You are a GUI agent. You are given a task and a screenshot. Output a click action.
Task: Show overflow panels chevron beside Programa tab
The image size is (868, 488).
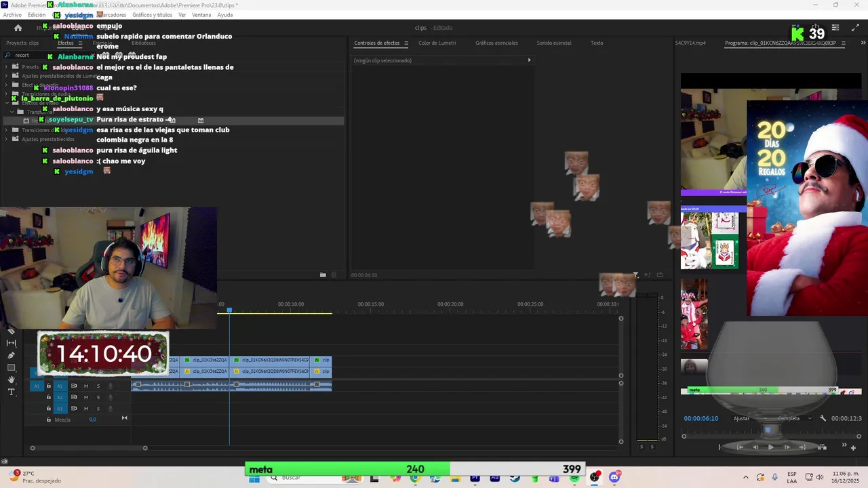coord(863,43)
